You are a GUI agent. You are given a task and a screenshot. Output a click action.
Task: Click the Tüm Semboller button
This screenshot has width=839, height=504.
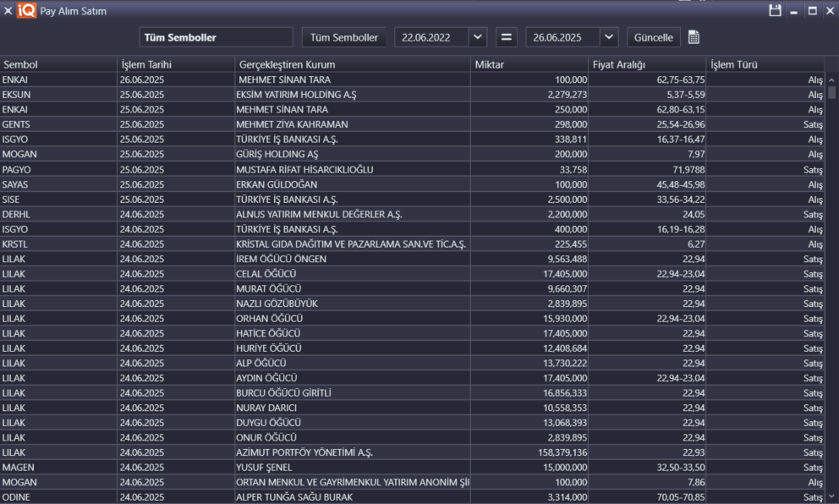click(343, 37)
